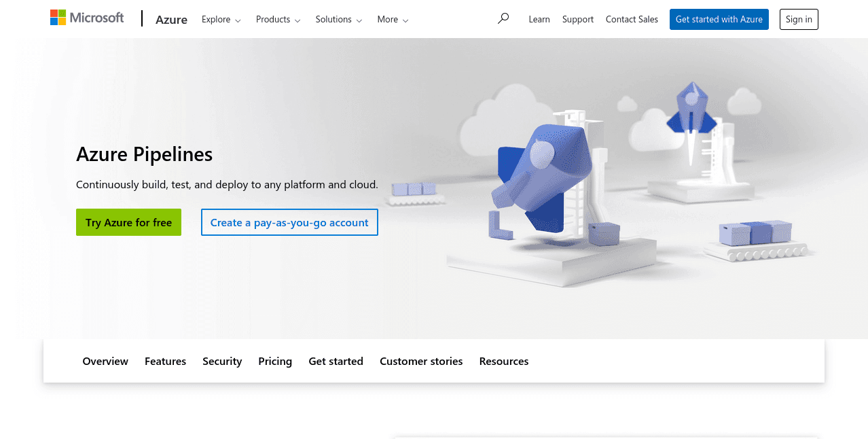
Task: Click the Azure Pipelines heading
Action: (x=144, y=154)
